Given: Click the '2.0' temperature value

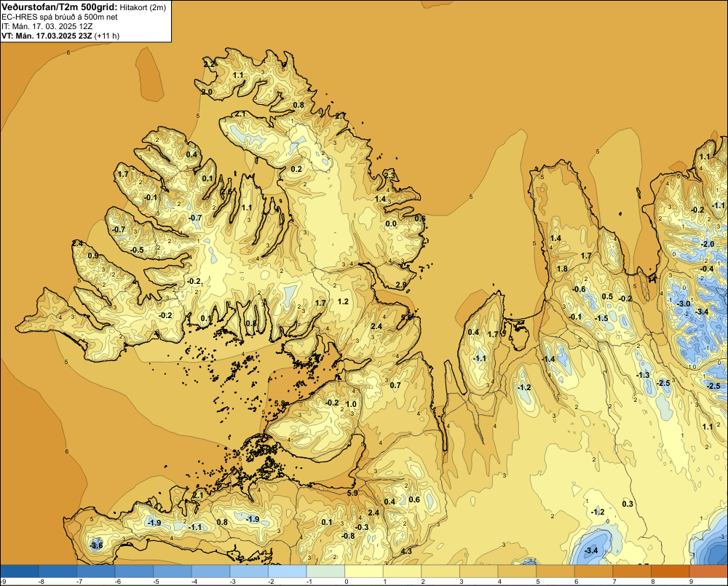Looking at the screenshot, I should [207, 92].
